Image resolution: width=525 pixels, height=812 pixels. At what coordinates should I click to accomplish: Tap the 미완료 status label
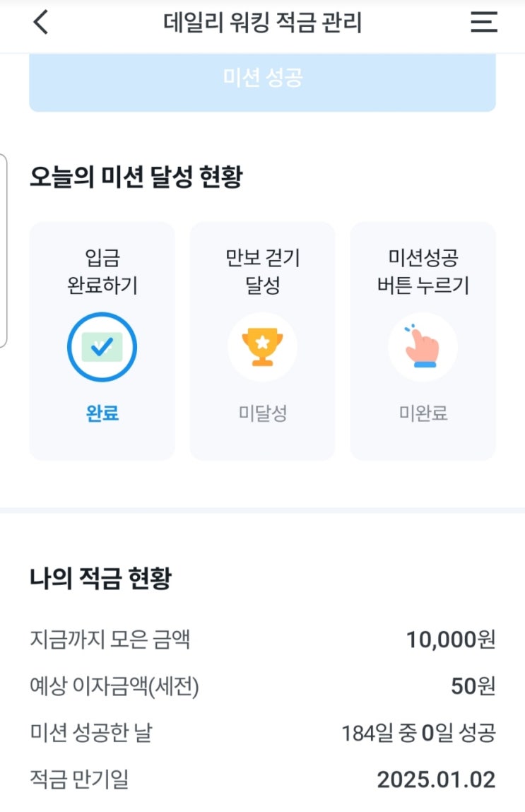click(x=423, y=413)
